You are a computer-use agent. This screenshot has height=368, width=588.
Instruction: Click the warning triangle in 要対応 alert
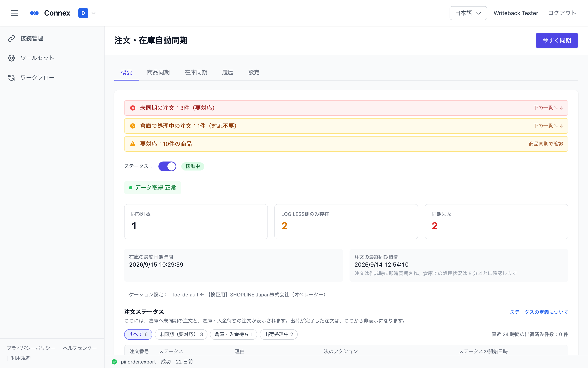point(133,144)
